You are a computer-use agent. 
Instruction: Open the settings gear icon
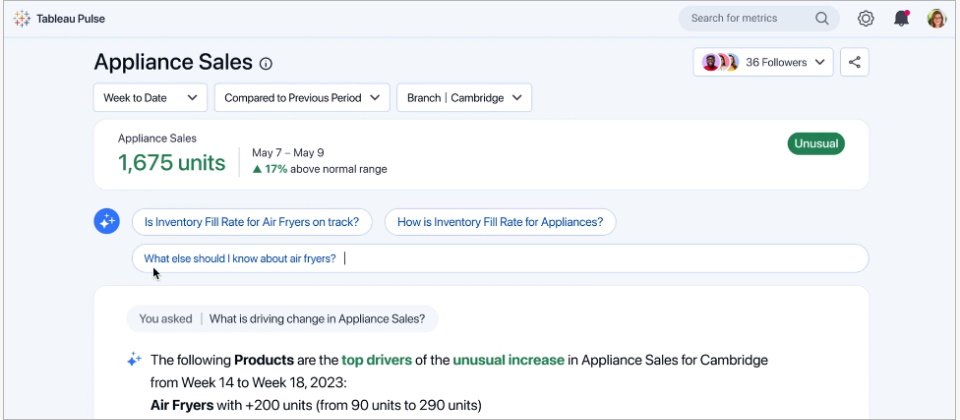point(865,18)
